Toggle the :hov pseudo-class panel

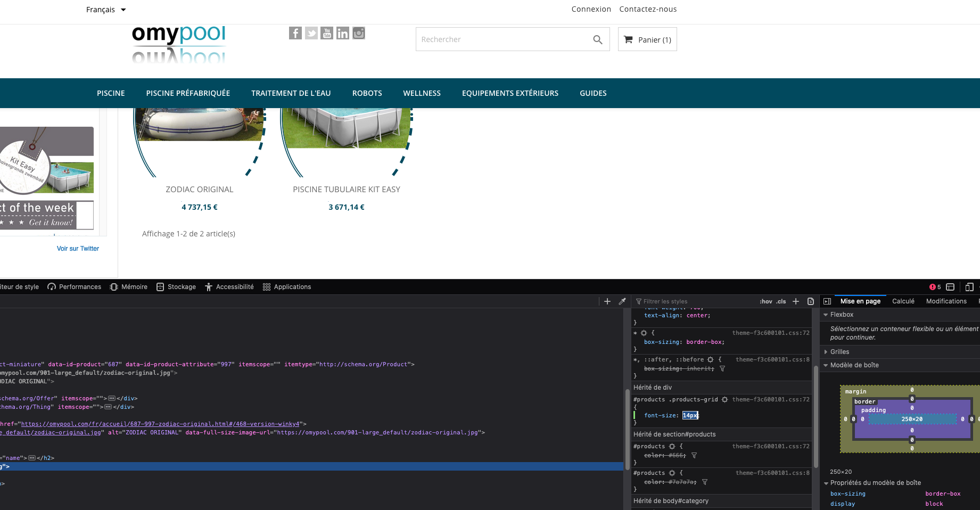pyautogui.click(x=766, y=301)
